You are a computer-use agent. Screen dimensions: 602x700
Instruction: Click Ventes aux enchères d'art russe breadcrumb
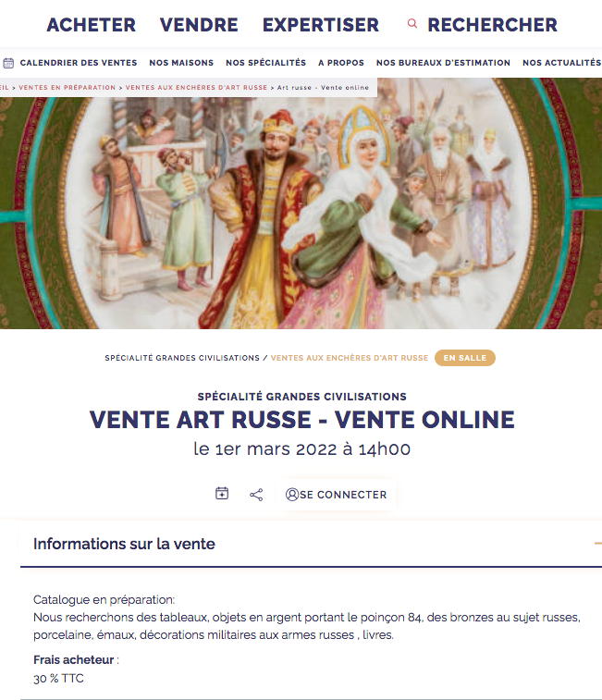tap(196, 88)
